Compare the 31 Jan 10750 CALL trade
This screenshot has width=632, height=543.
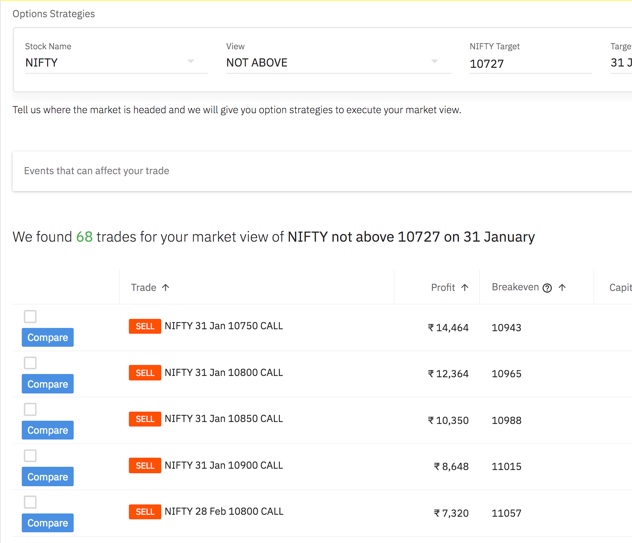tap(48, 337)
